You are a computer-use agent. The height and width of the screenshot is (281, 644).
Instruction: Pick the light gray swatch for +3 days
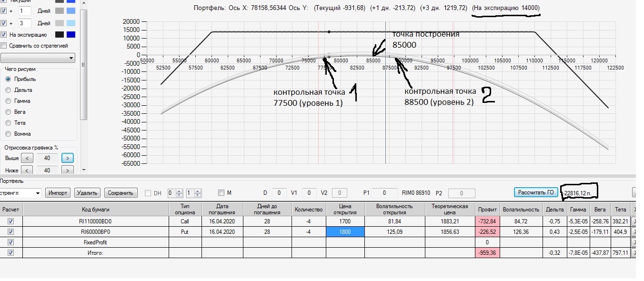coord(60,23)
